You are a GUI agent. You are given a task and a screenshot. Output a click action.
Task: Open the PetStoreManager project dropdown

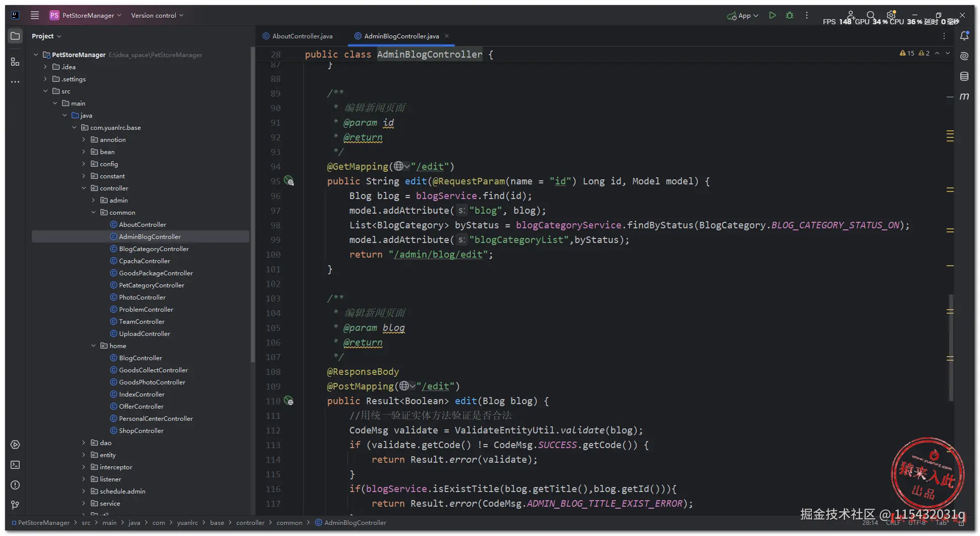pyautogui.click(x=86, y=15)
